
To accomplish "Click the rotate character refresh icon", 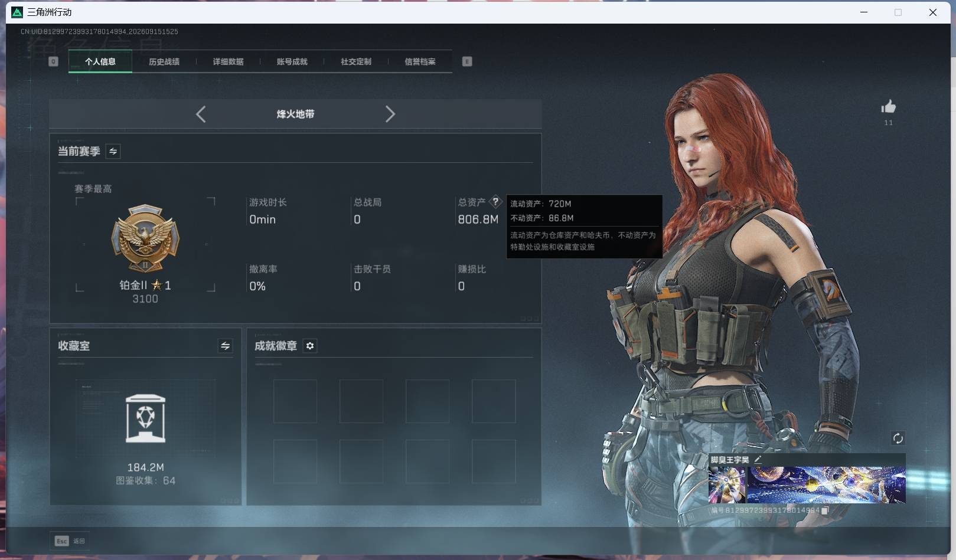I will pos(898,438).
